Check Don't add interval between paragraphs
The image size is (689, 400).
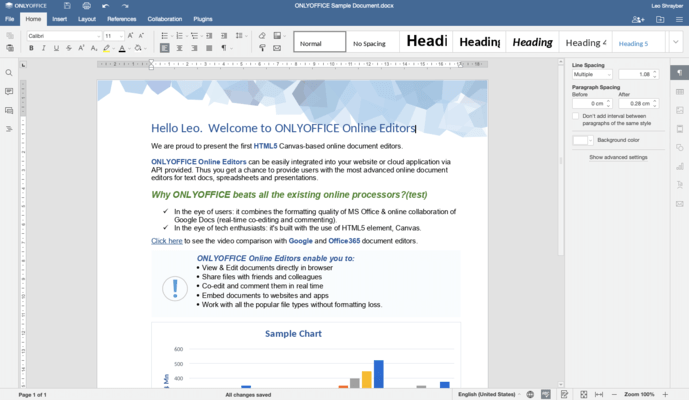576,116
